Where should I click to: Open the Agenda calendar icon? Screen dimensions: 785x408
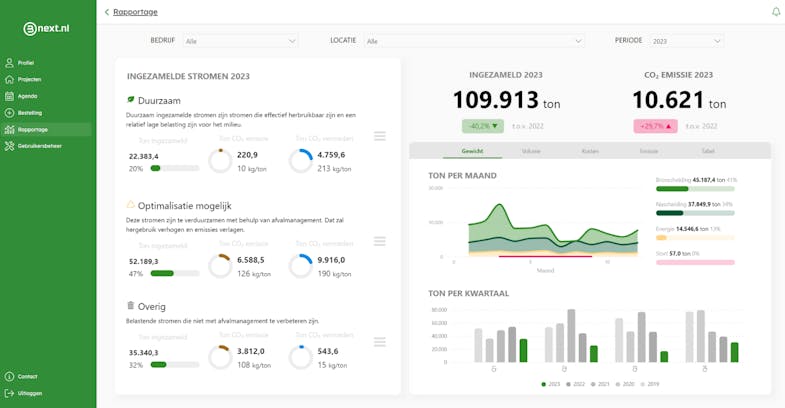coord(9,96)
